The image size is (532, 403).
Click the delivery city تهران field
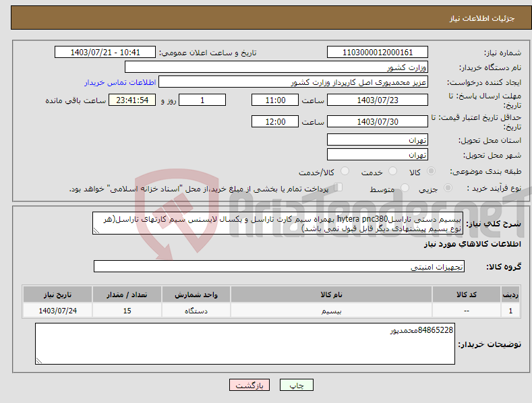pyautogui.click(x=378, y=155)
